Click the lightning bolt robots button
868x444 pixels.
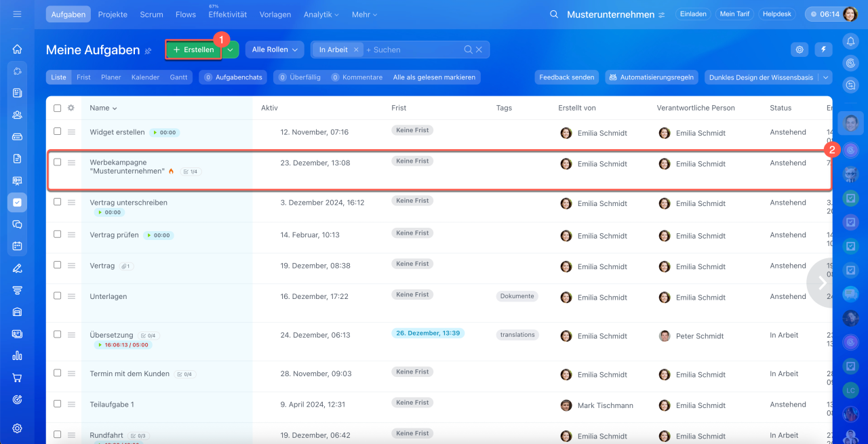click(823, 49)
